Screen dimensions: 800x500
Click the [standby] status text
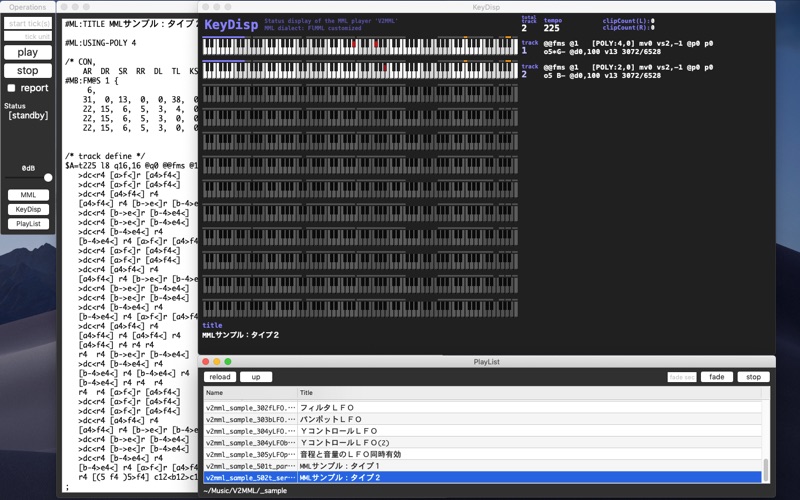pyautogui.click(x=28, y=115)
